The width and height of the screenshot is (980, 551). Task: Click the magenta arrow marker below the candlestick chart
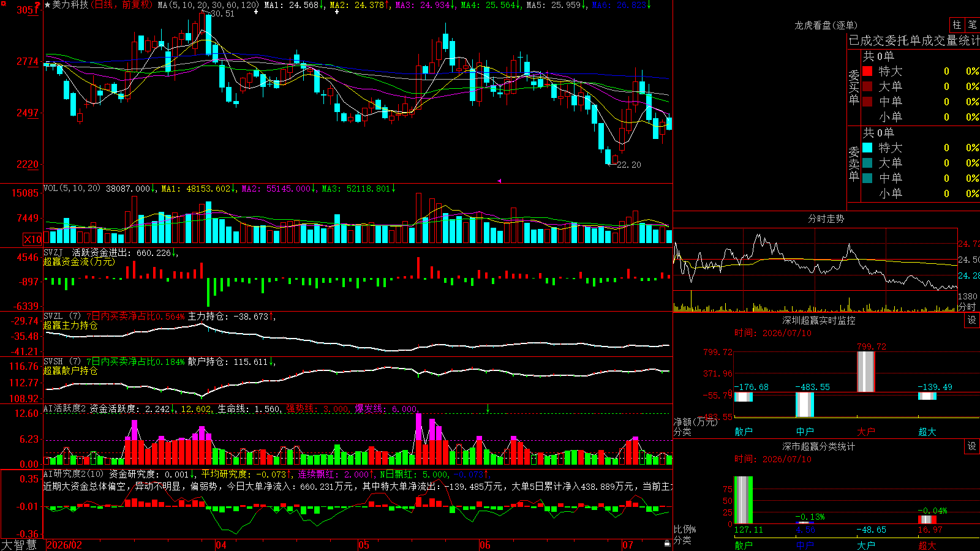click(x=499, y=181)
